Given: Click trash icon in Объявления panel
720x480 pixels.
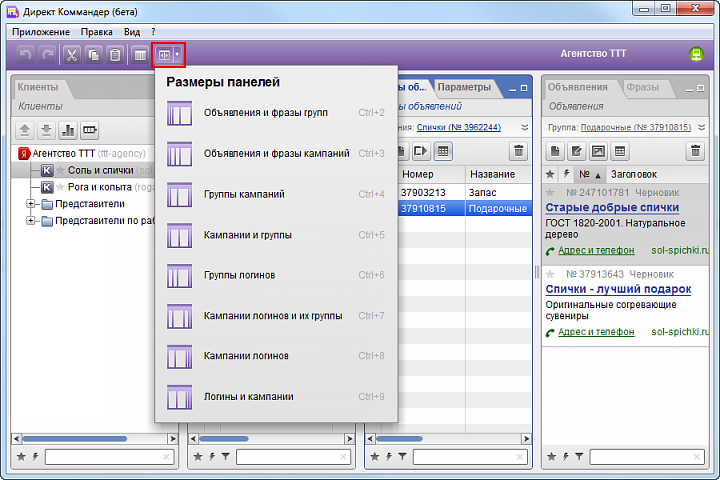Looking at the screenshot, I should (695, 151).
